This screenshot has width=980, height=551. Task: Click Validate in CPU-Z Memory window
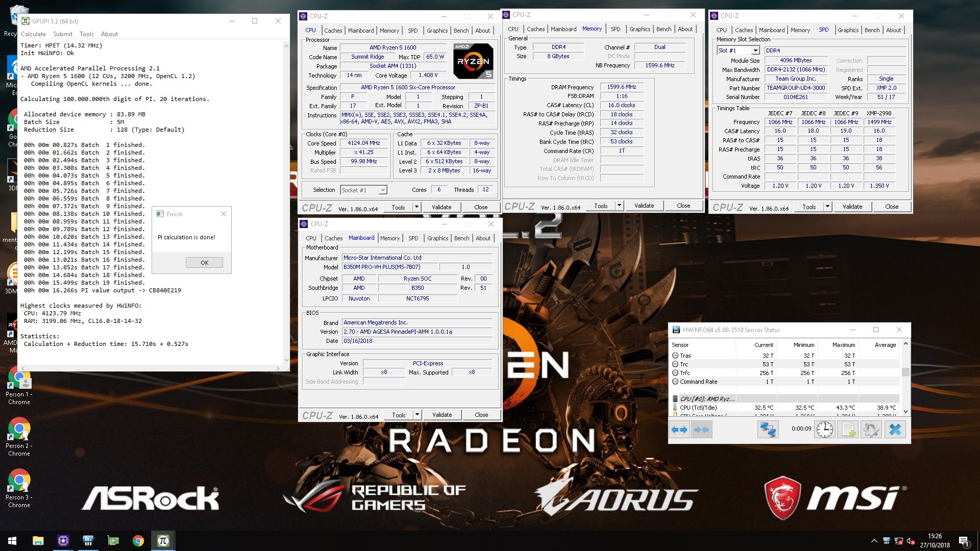click(x=644, y=206)
